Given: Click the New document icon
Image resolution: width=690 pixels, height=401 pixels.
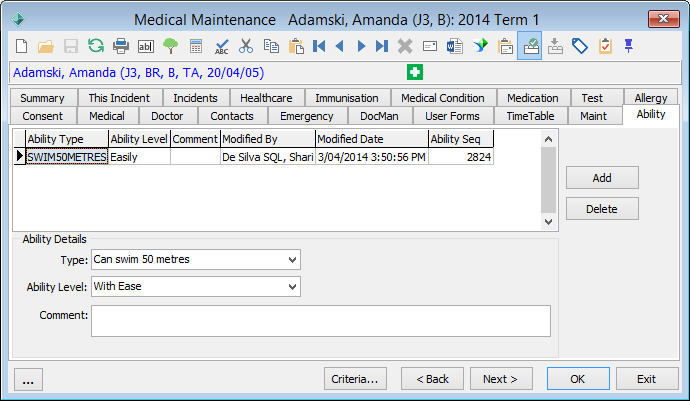Looking at the screenshot, I should coord(21,46).
